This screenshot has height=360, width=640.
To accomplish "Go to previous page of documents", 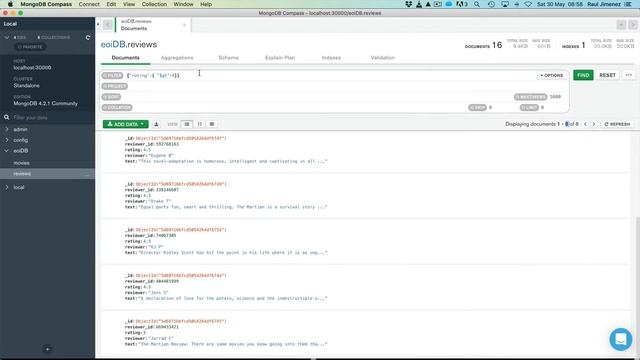I will [585, 124].
